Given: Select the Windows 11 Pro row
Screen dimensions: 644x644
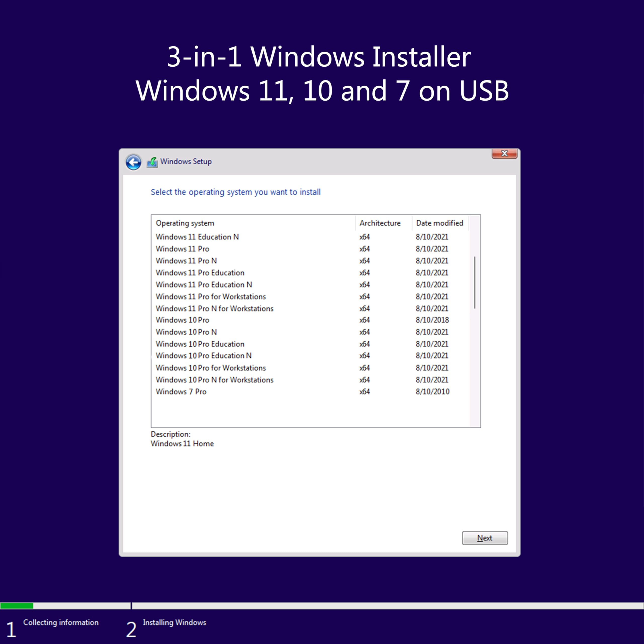Looking at the screenshot, I should click(x=182, y=249).
